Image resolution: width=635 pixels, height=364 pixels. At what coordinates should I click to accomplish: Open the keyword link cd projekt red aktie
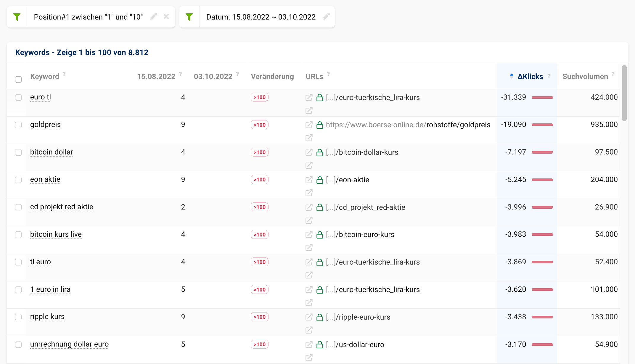(x=62, y=207)
